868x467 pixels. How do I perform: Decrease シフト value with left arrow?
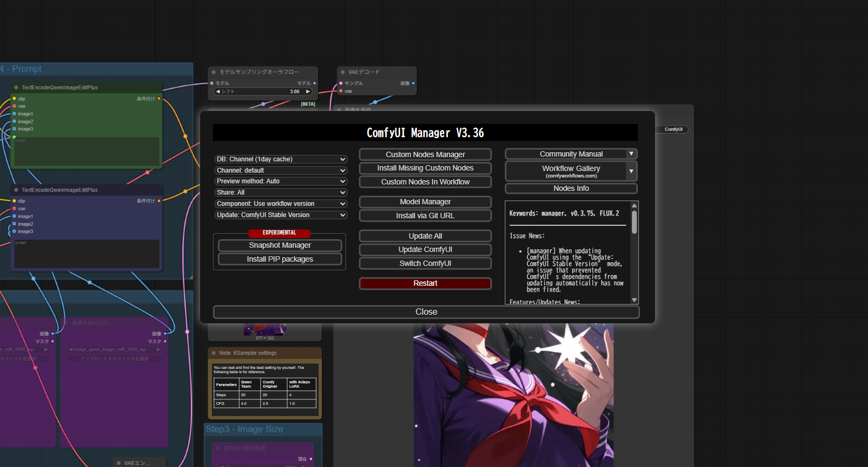(x=218, y=92)
